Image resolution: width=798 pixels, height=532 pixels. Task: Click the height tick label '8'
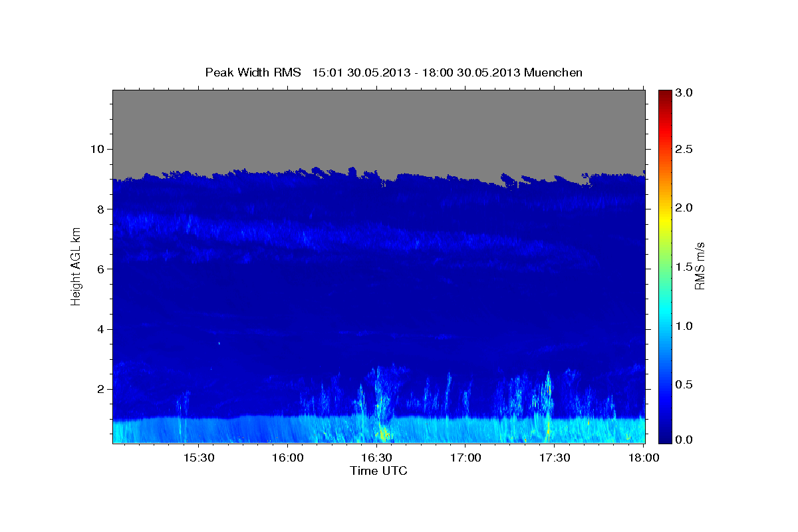point(102,209)
